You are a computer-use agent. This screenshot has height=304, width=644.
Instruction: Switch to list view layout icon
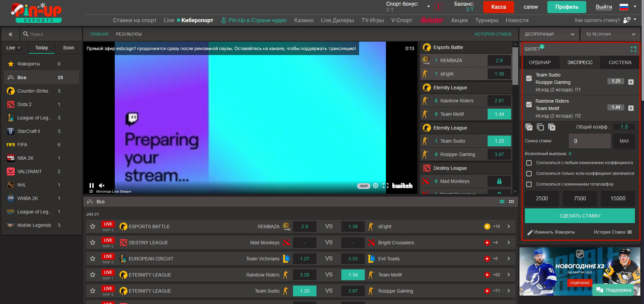point(502,202)
